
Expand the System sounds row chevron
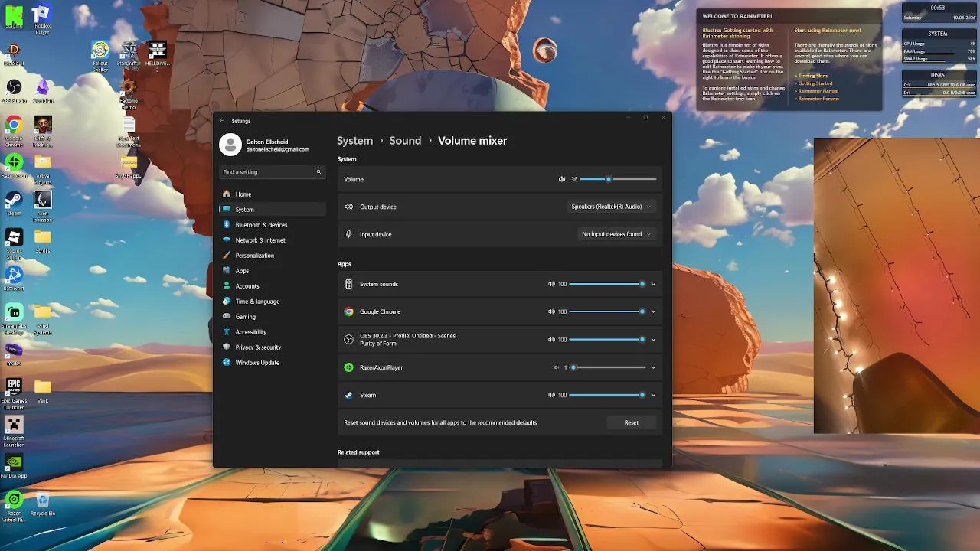pyautogui.click(x=653, y=284)
